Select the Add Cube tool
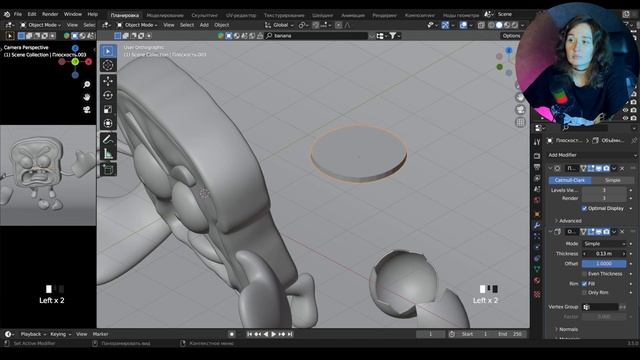Viewport: 640px width, 360px height. [x=108, y=169]
